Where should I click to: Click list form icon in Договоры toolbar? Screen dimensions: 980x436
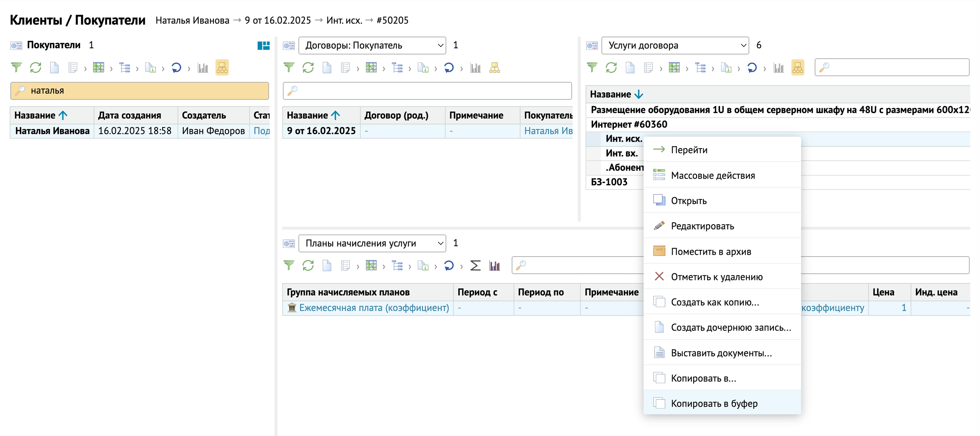(345, 68)
